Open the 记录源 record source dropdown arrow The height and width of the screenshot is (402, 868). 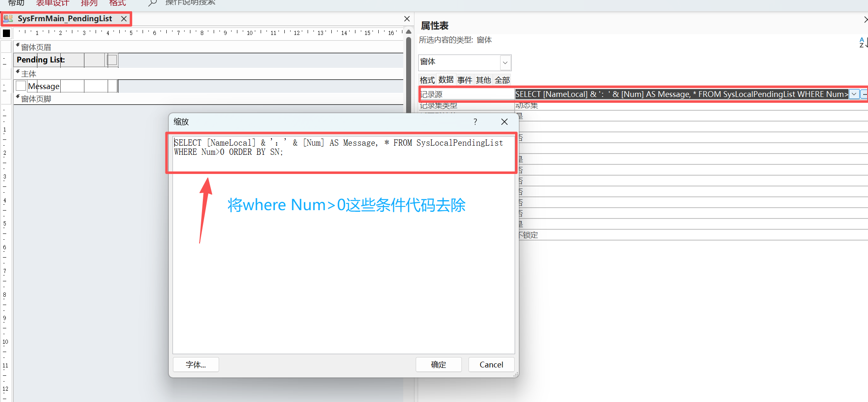(854, 94)
